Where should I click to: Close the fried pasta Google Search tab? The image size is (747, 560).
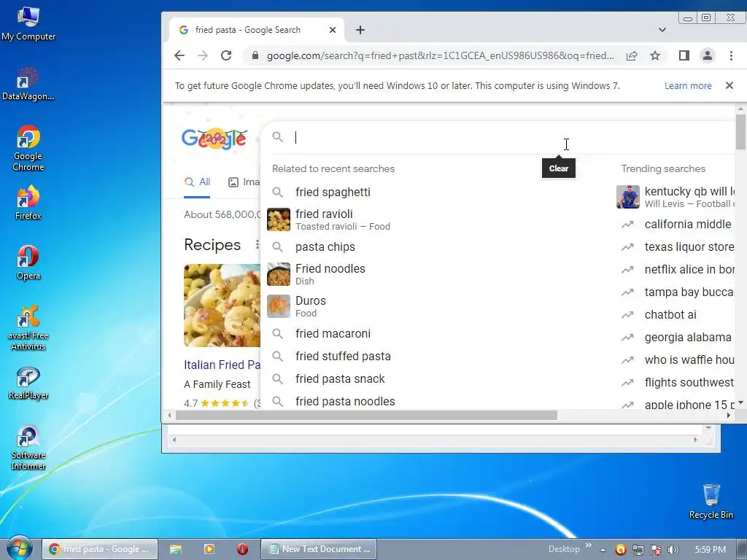pyautogui.click(x=333, y=30)
